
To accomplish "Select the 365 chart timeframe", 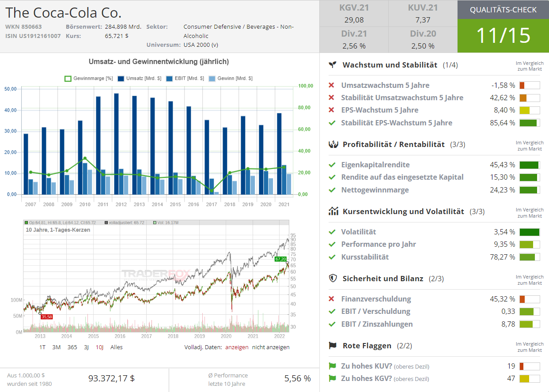I will point(72,347).
